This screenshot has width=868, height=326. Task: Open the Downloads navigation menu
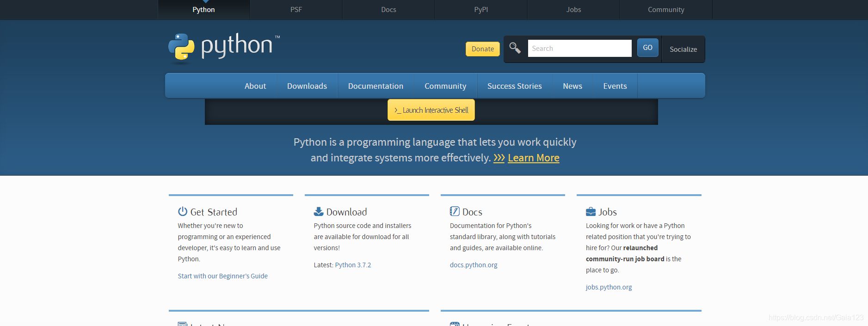point(307,86)
